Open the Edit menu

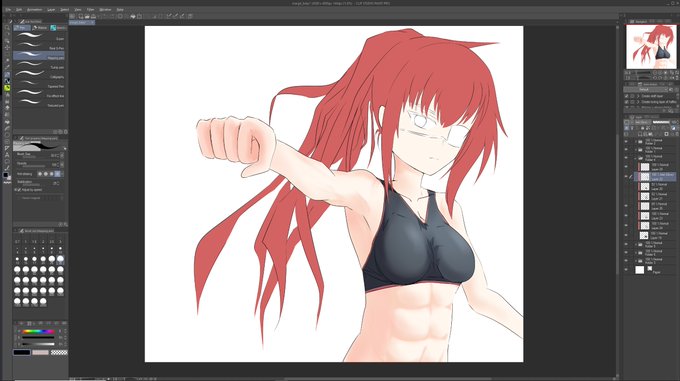(x=19, y=9)
